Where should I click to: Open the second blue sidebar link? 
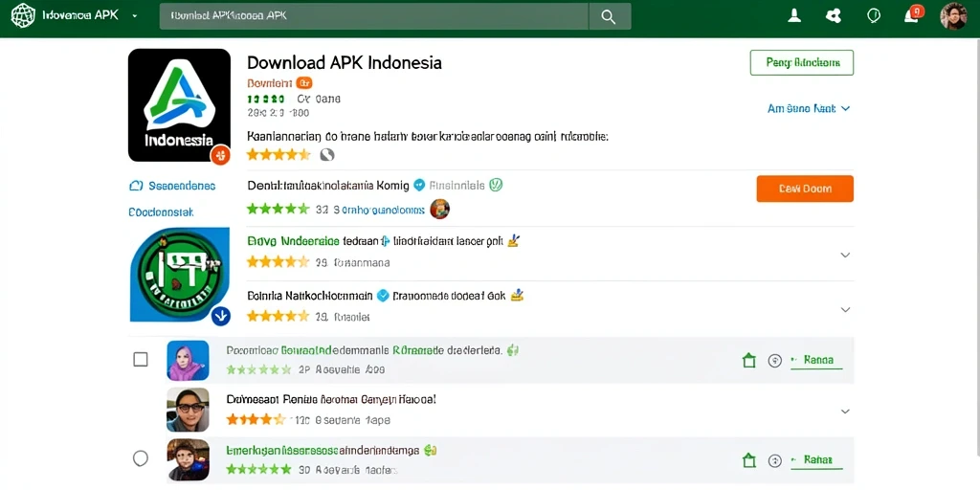point(161,212)
